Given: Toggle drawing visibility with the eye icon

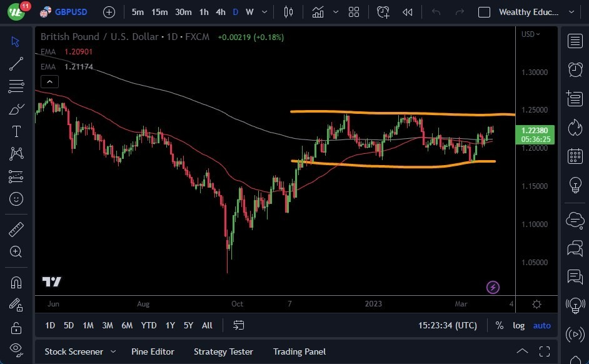Looking at the screenshot, I should (x=16, y=350).
